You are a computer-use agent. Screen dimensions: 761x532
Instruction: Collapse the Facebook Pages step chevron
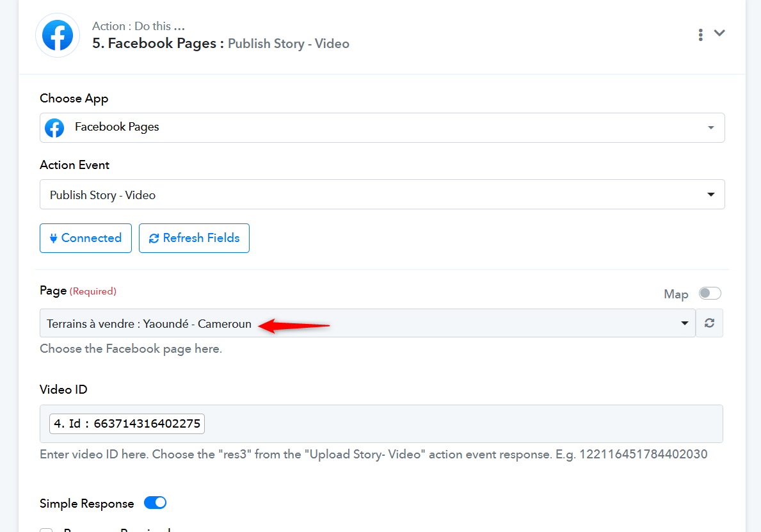pos(719,33)
